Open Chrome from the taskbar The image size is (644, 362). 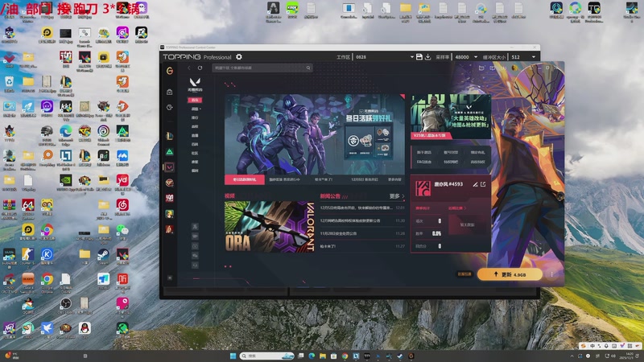[x=345, y=356]
